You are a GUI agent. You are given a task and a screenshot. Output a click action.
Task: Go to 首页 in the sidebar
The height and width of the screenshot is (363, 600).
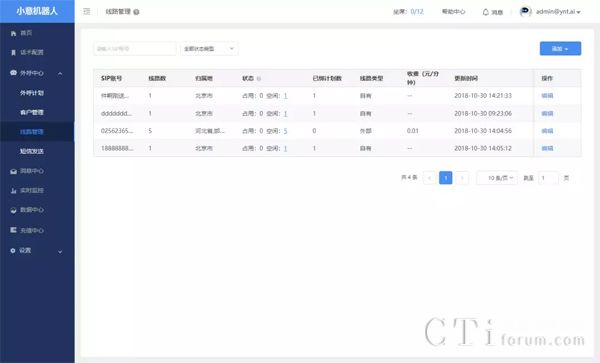(26, 33)
